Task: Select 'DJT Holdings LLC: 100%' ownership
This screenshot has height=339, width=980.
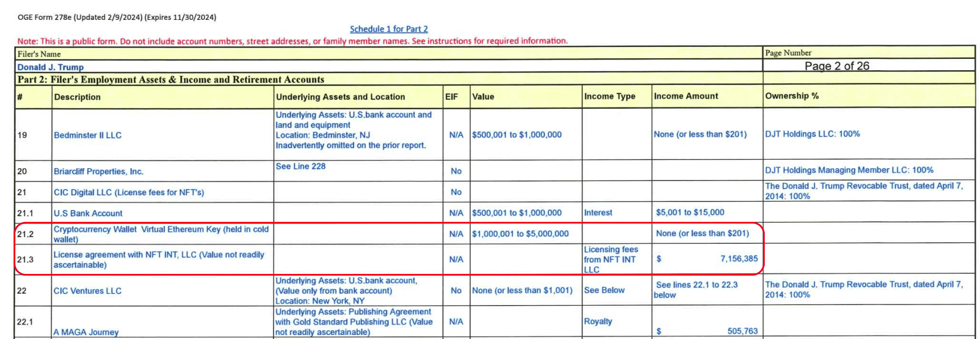Action: [812, 134]
